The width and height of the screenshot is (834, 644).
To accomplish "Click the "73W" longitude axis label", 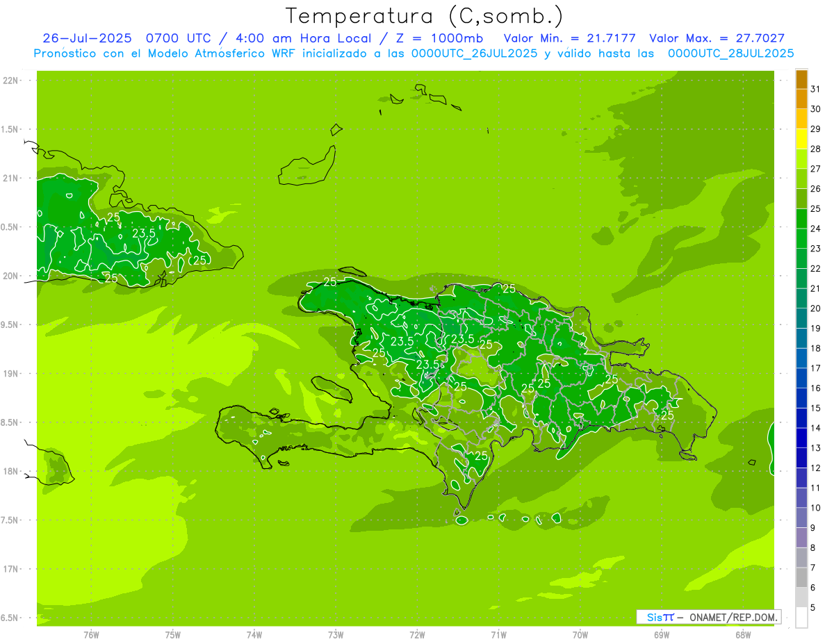I will [x=336, y=635].
